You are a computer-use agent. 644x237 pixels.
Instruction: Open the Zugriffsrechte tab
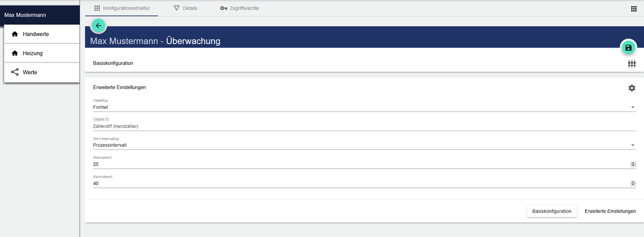point(240,8)
